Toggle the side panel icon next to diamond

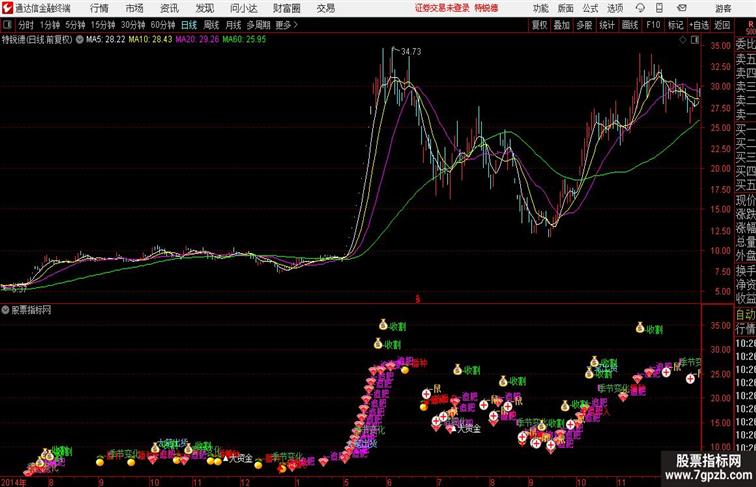pos(695,40)
